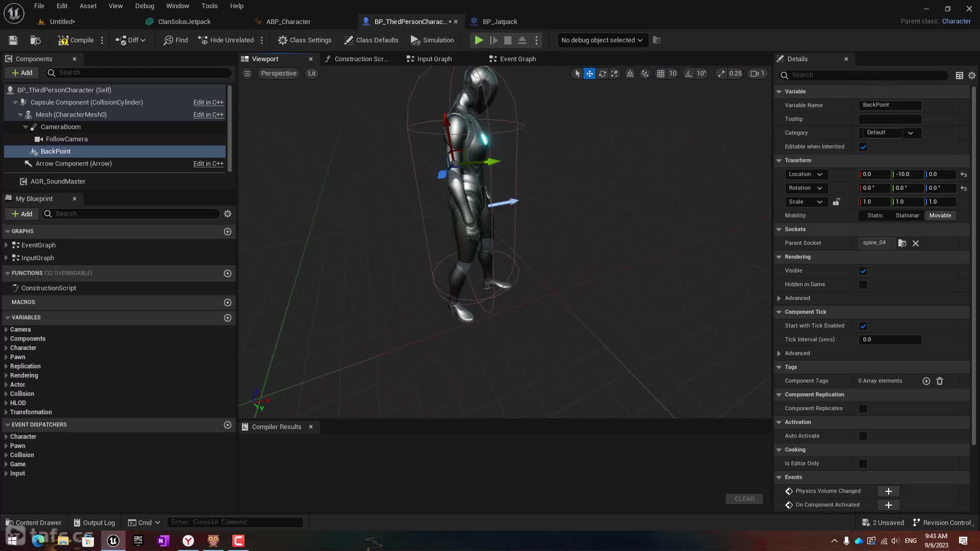Click the Play simulation button
Viewport: 980px width, 551px height.
479,40
